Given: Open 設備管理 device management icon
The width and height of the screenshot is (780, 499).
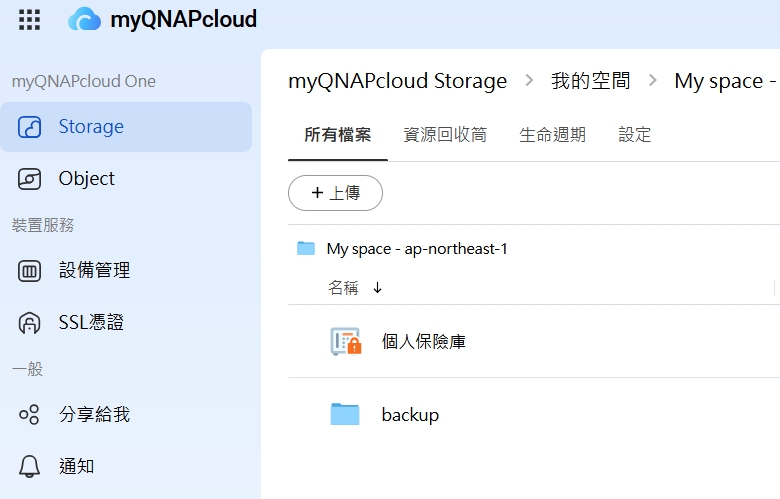Looking at the screenshot, I should 29,271.
